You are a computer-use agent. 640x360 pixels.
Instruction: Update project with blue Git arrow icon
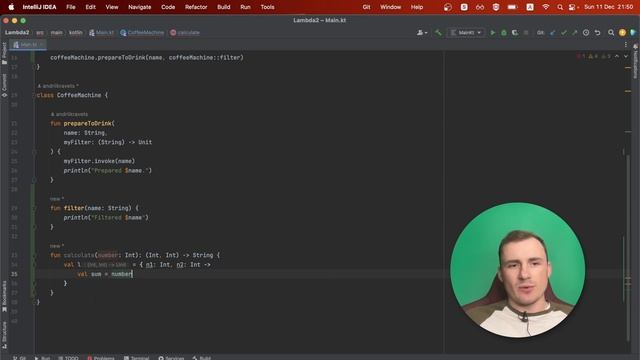[553, 33]
